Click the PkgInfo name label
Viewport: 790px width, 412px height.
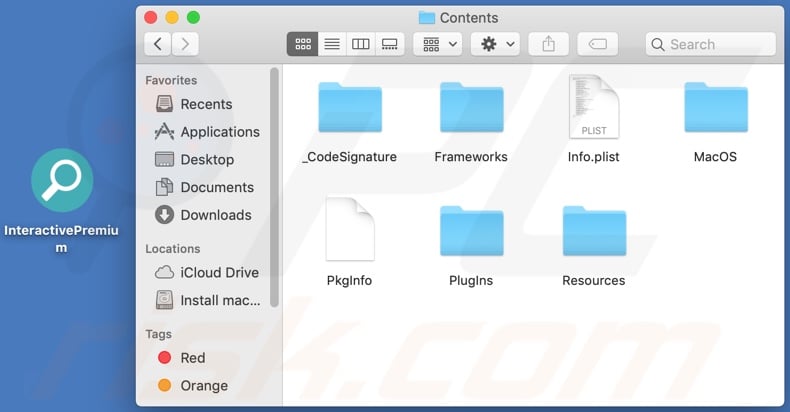pos(349,281)
